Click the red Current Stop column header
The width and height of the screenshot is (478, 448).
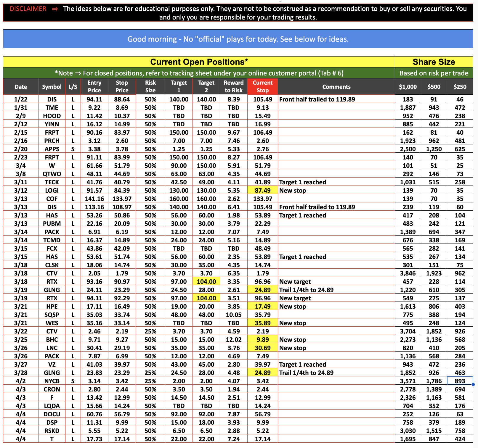pos(262,86)
